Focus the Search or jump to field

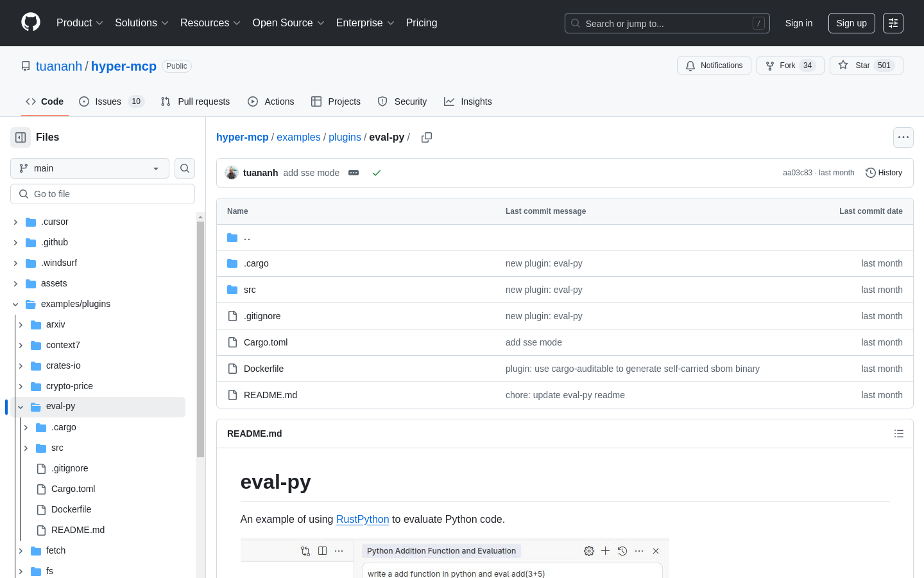(667, 23)
